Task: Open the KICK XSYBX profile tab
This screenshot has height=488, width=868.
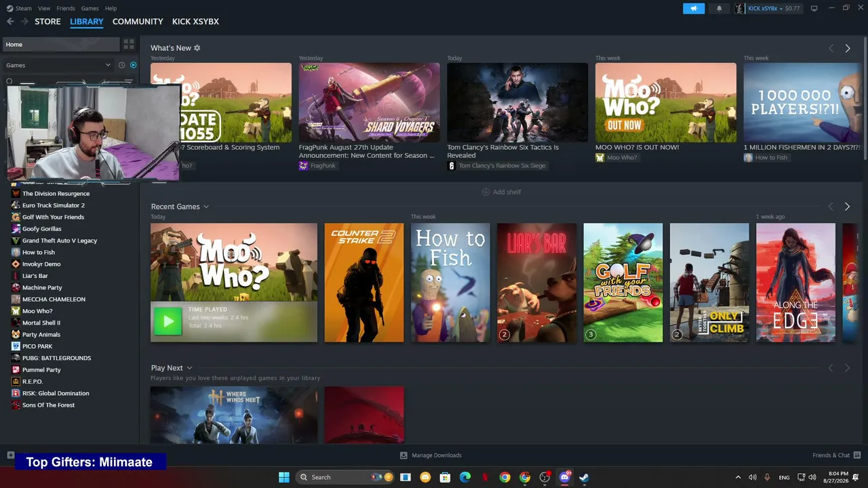Action: click(195, 22)
